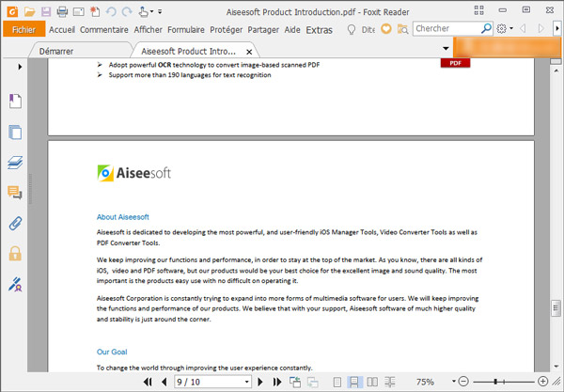The height and width of the screenshot is (392, 564).
Task: Switch to the Afficher tab
Action: point(148,30)
